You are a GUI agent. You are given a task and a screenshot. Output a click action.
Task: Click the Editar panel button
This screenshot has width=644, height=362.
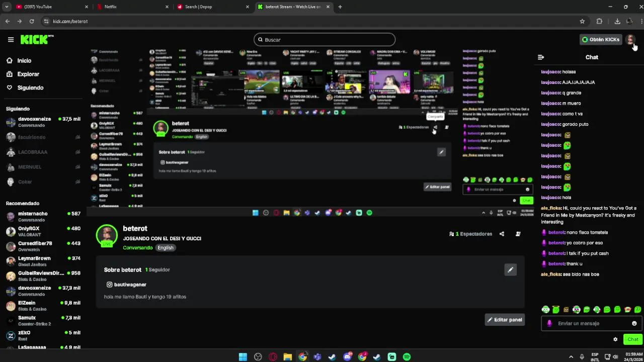(505, 320)
